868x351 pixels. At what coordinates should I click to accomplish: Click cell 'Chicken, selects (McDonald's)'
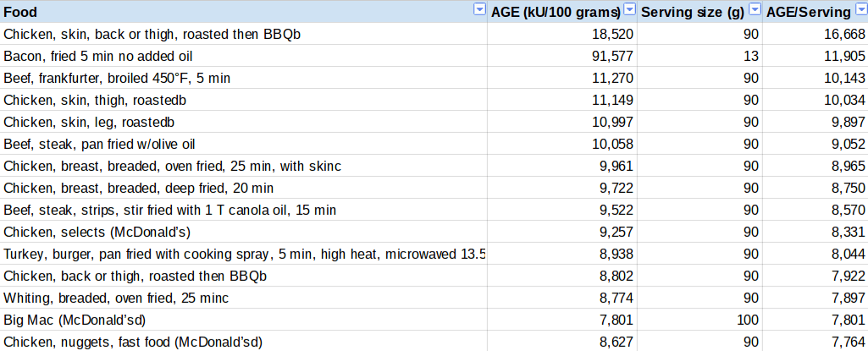tap(244, 232)
